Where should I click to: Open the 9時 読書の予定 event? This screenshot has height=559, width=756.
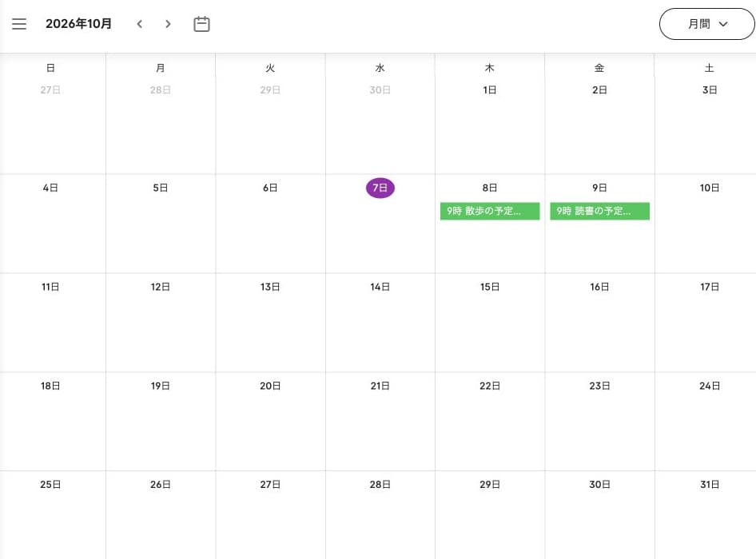600,211
